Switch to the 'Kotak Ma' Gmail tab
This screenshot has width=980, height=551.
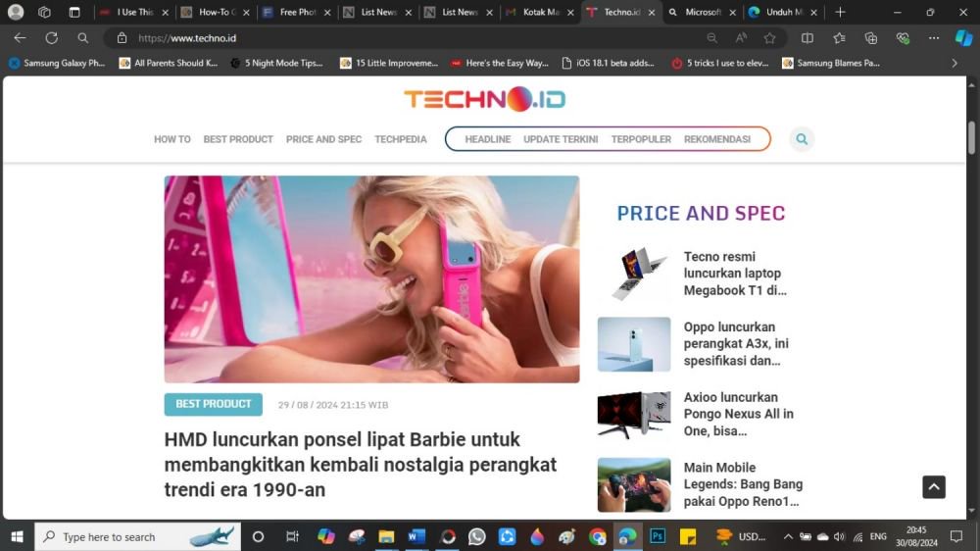point(540,12)
